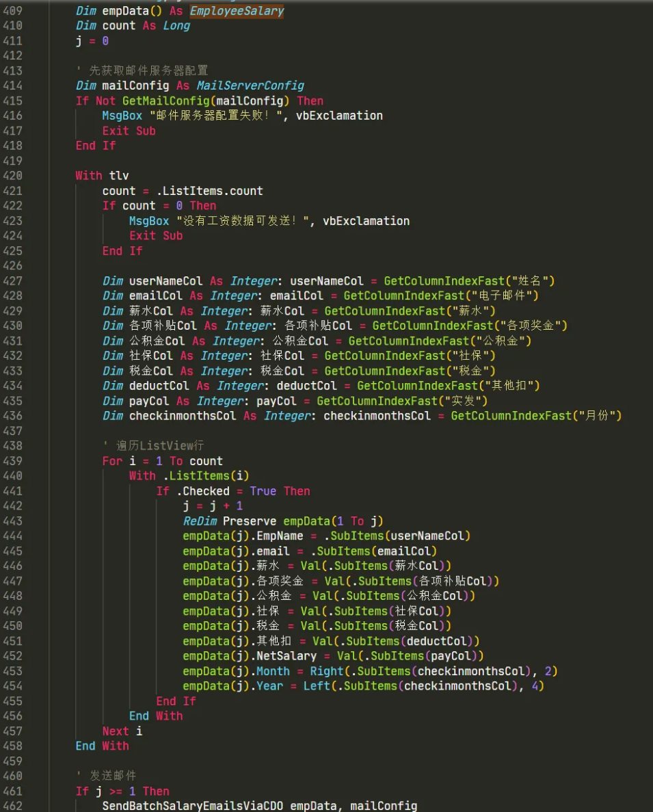Click the EmployeeSalary type name
The image size is (653, 812).
[237, 11]
